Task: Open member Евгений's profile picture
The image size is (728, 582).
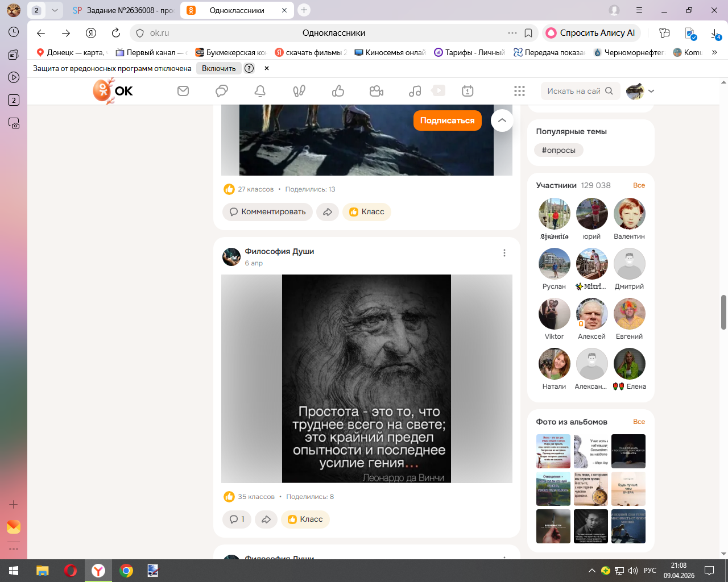Action: tap(630, 314)
